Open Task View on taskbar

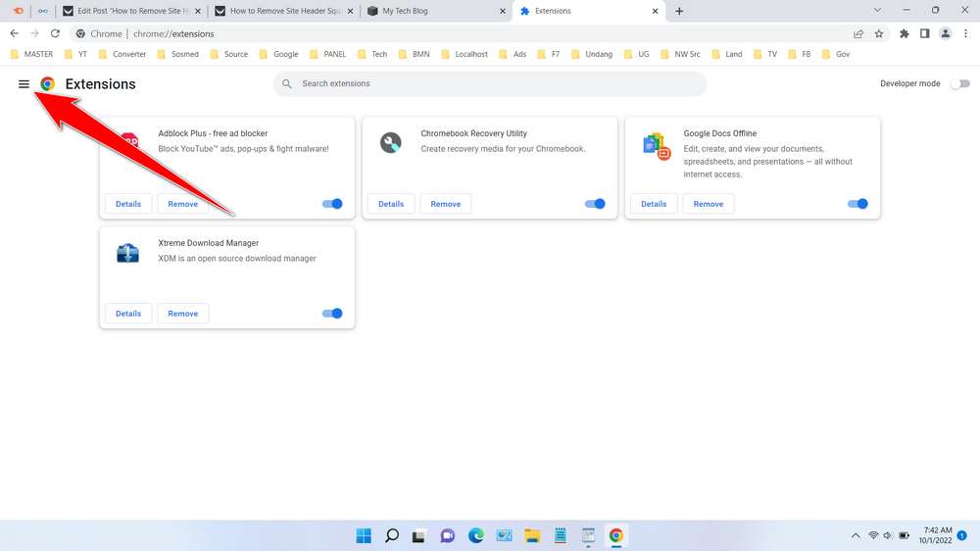pyautogui.click(x=418, y=535)
